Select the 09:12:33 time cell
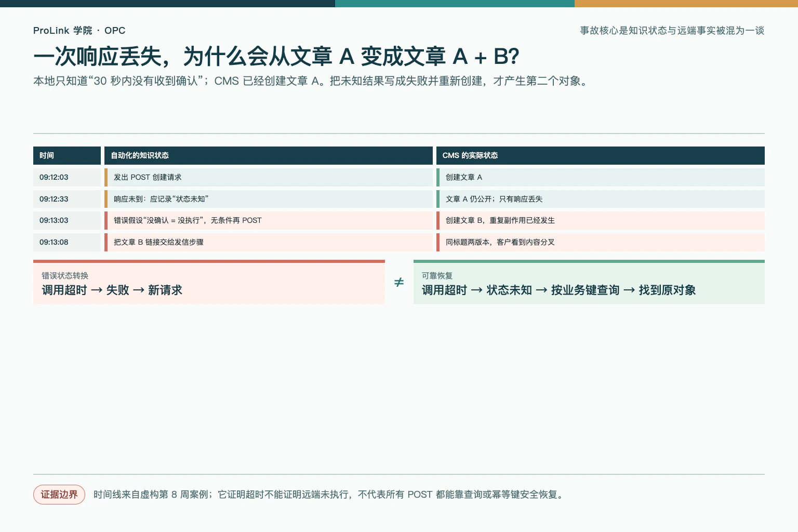 (67, 199)
